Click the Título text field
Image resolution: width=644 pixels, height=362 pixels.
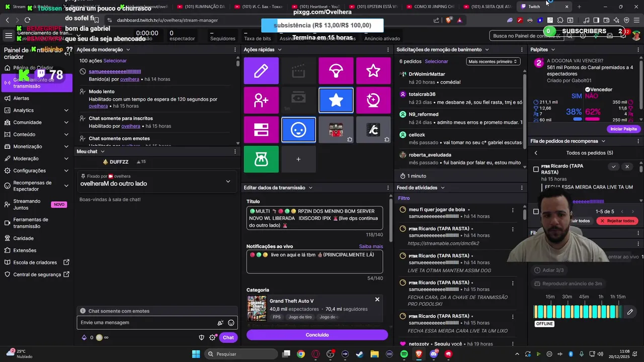(x=314, y=218)
